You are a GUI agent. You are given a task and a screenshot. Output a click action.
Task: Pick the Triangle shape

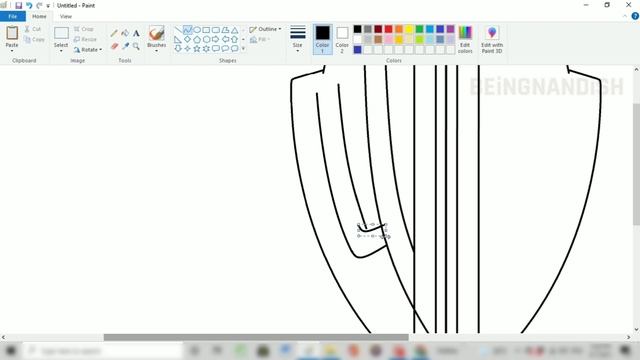pos(234,30)
